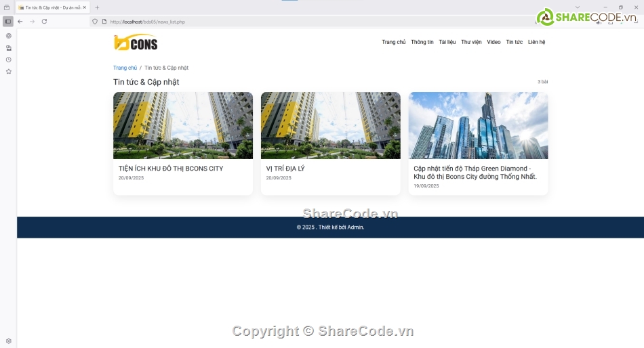Screen dimensions: 644x348
Task: Click the VỊ TRÍ ĐỊA LÝ article image
Action: [331, 125]
